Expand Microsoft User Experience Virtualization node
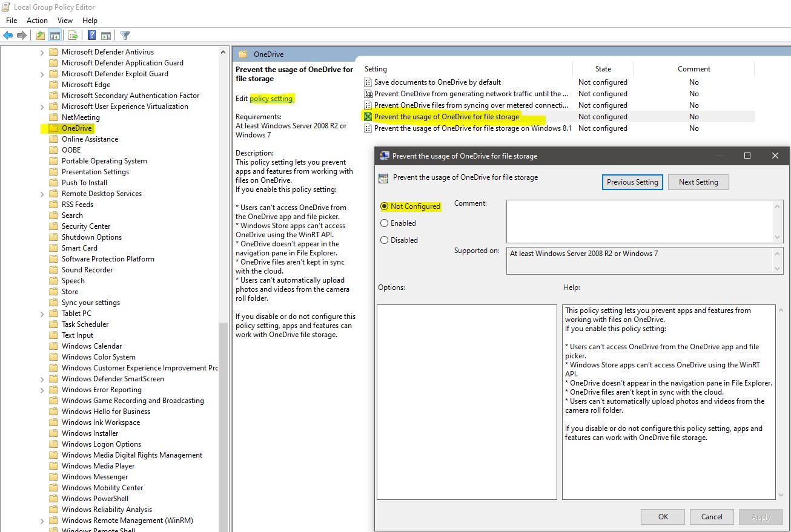 pos(42,107)
